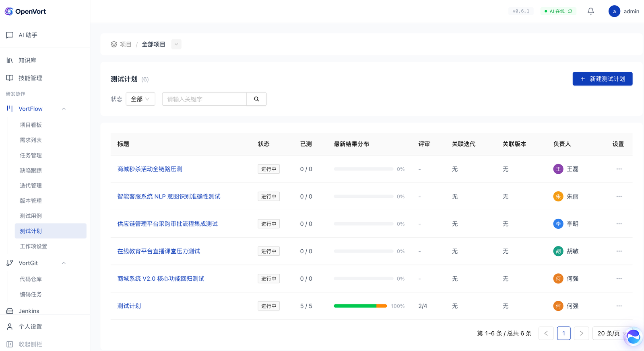Click the notification bell icon
644x351 pixels.
click(x=590, y=11)
